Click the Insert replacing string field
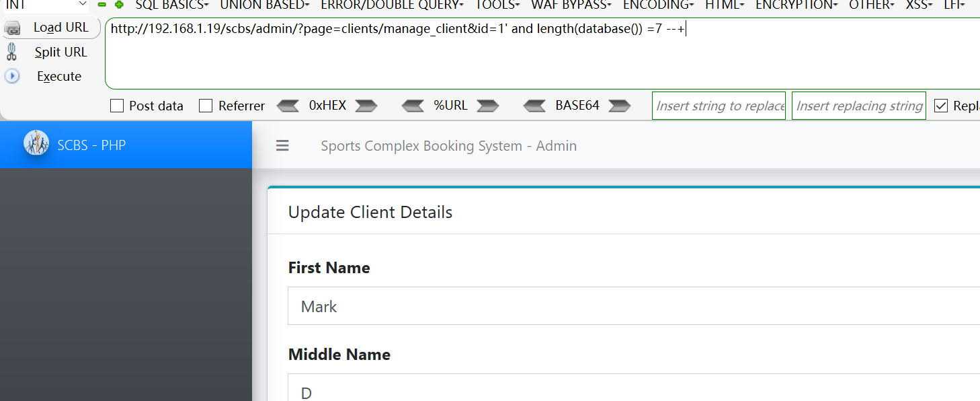This screenshot has height=401, width=980. coord(859,106)
